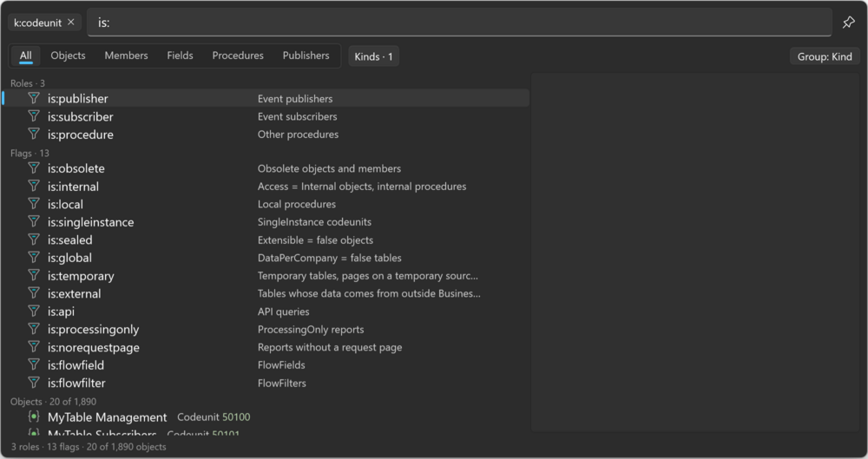Choose the is:procedure suggestion text
The width and height of the screenshot is (868, 459).
(x=80, y=134)
